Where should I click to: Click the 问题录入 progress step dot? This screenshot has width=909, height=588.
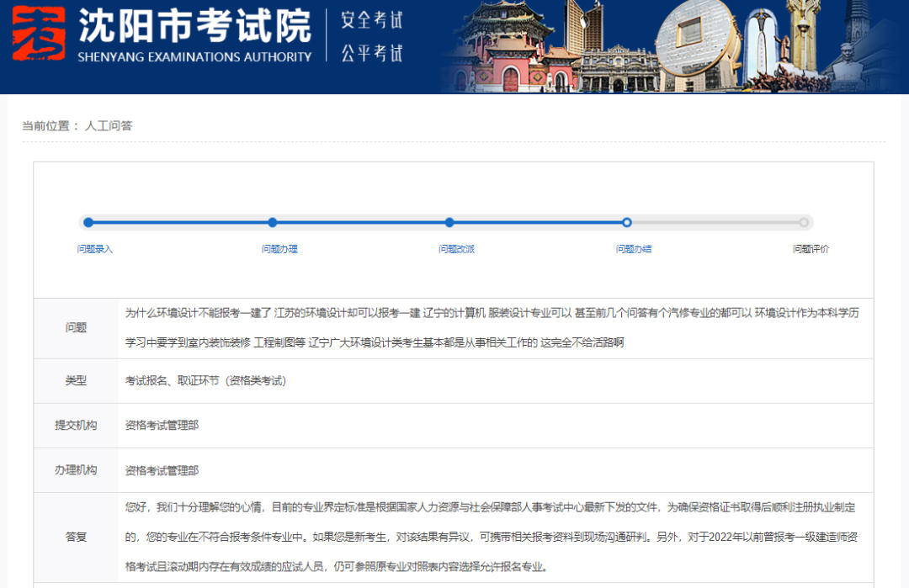click(88, 223)
